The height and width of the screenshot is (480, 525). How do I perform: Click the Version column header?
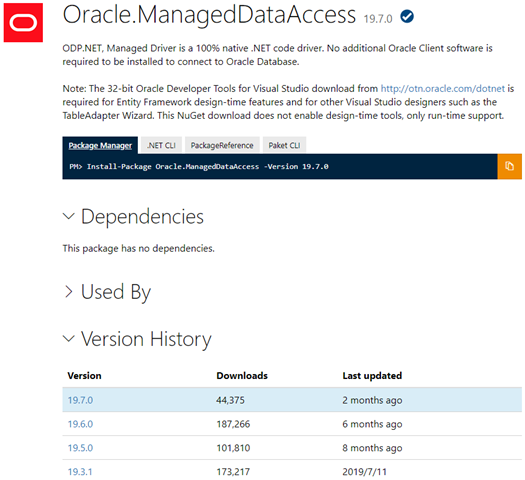[x=84, y=376]
